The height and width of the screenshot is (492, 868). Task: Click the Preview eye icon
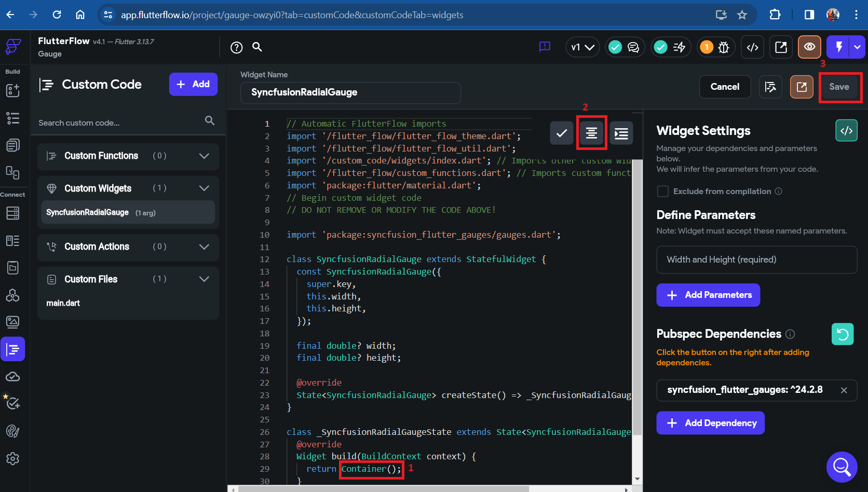[809, 47]
